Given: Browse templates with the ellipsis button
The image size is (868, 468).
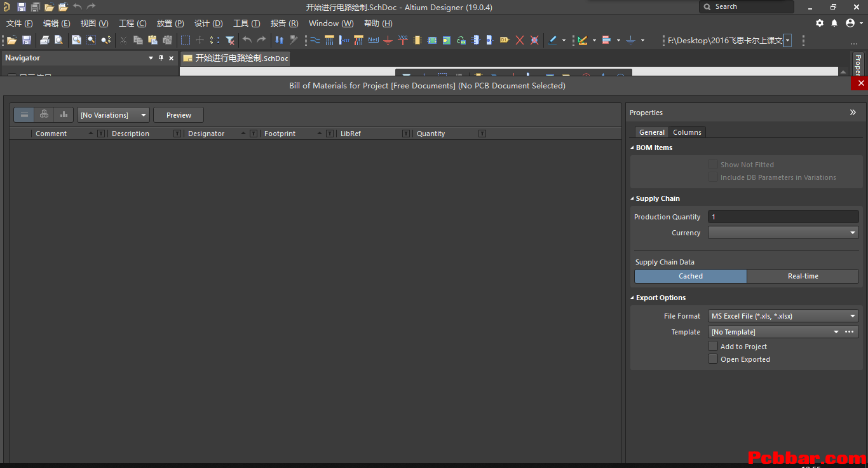Looking at the screenshot, I should click(x=850, y=332).
